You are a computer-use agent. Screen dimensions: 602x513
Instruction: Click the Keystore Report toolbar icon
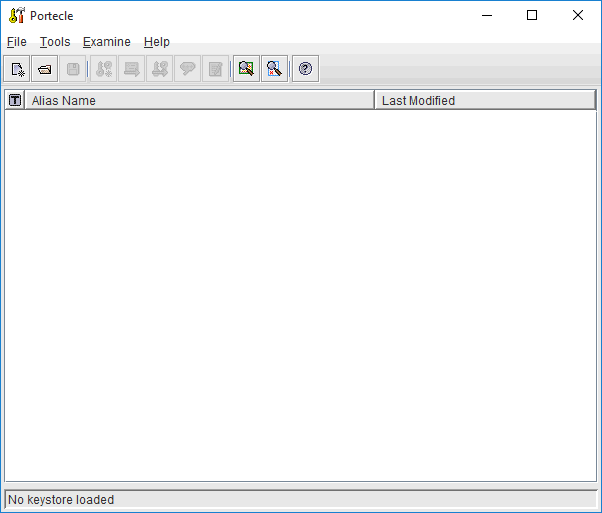click(215, 69)
